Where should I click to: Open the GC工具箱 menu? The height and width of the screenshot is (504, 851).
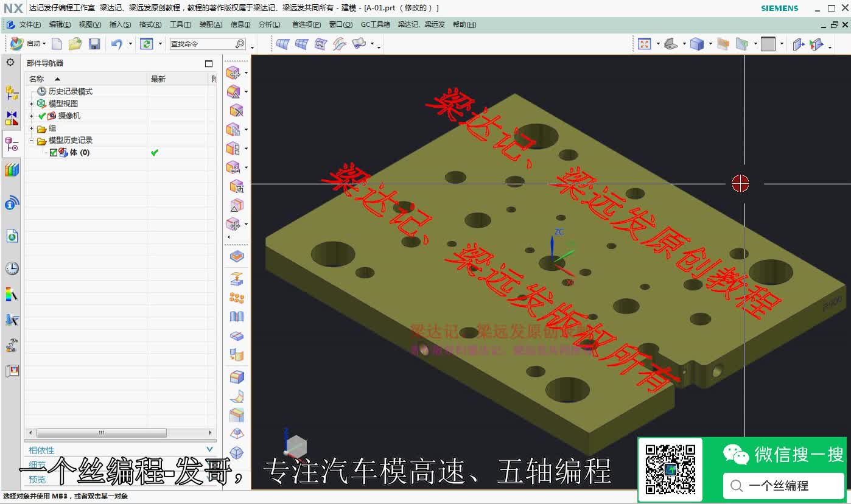pyautogui.click(x=376, y=25)
